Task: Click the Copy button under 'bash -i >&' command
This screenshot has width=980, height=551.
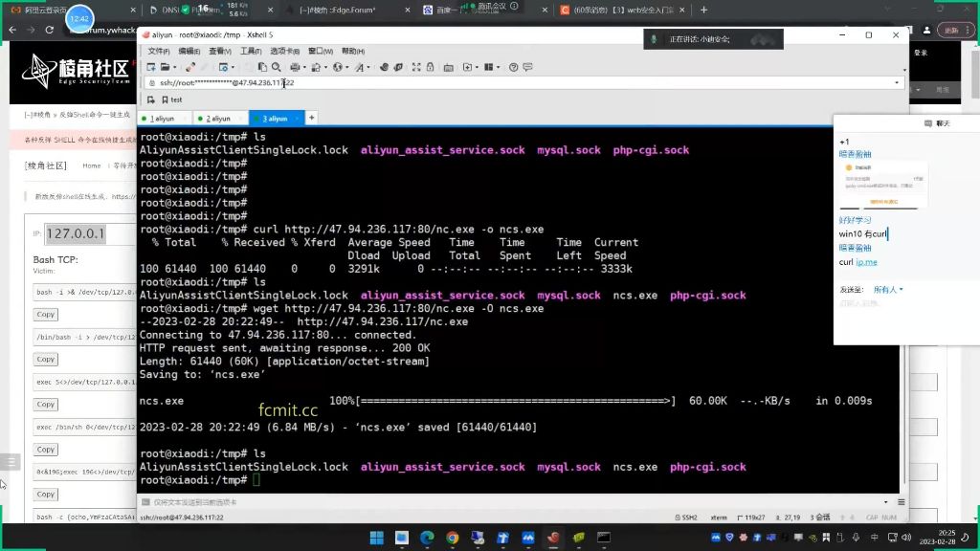Action: coord(46,314)
